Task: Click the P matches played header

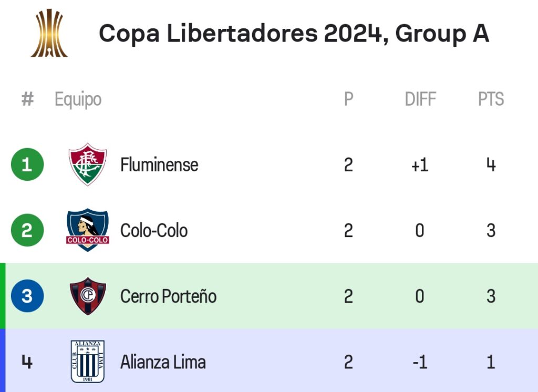Action: tap(349, 99)
